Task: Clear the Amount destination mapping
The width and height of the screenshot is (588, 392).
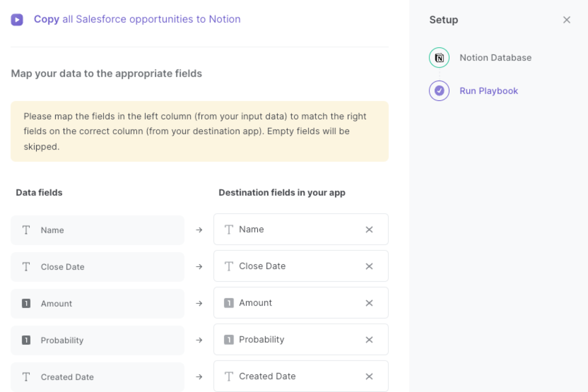Action: point(369,303)
